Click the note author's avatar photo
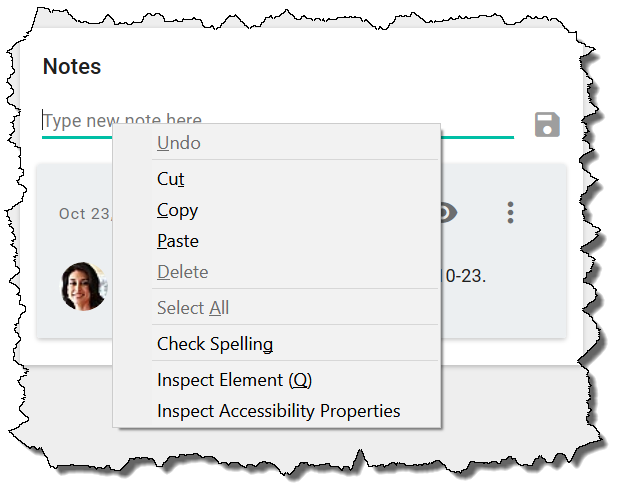The image size is (623, 495). [x=83, y=286]
